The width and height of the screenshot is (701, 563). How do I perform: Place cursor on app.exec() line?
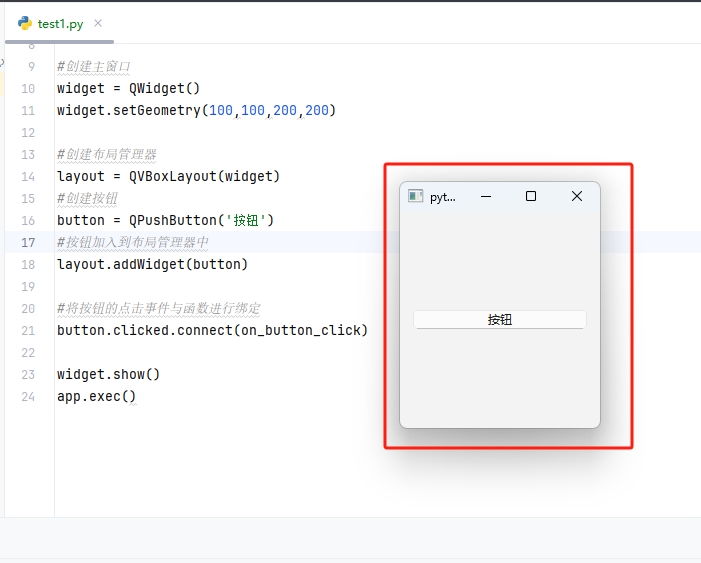(96, 396)
